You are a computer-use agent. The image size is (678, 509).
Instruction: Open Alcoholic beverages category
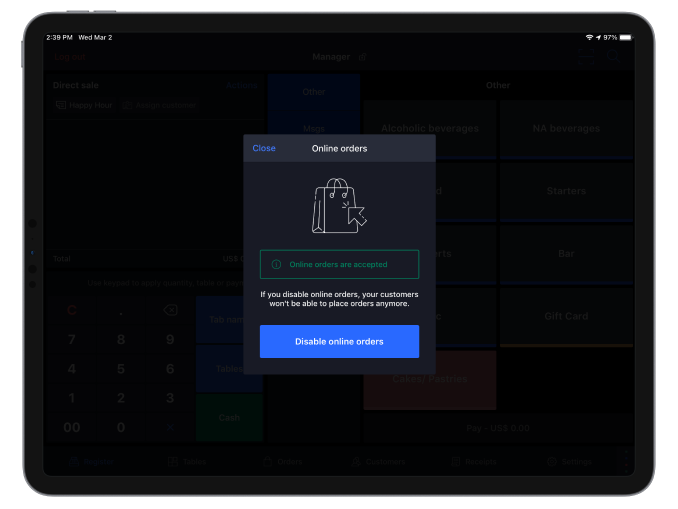tap(430, 128)
